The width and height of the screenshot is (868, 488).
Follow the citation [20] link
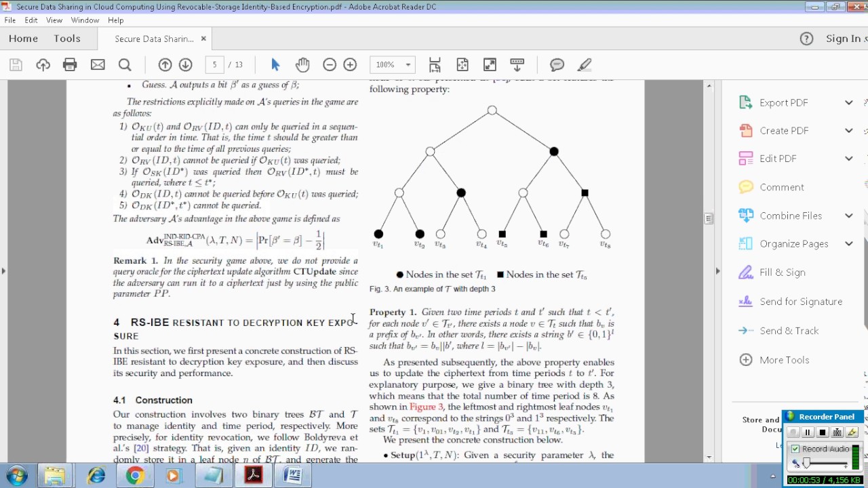pos(141,448)
